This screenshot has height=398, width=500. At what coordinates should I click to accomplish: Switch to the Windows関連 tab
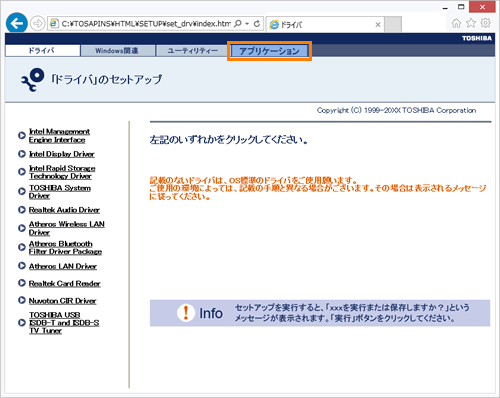pos(118,51)
